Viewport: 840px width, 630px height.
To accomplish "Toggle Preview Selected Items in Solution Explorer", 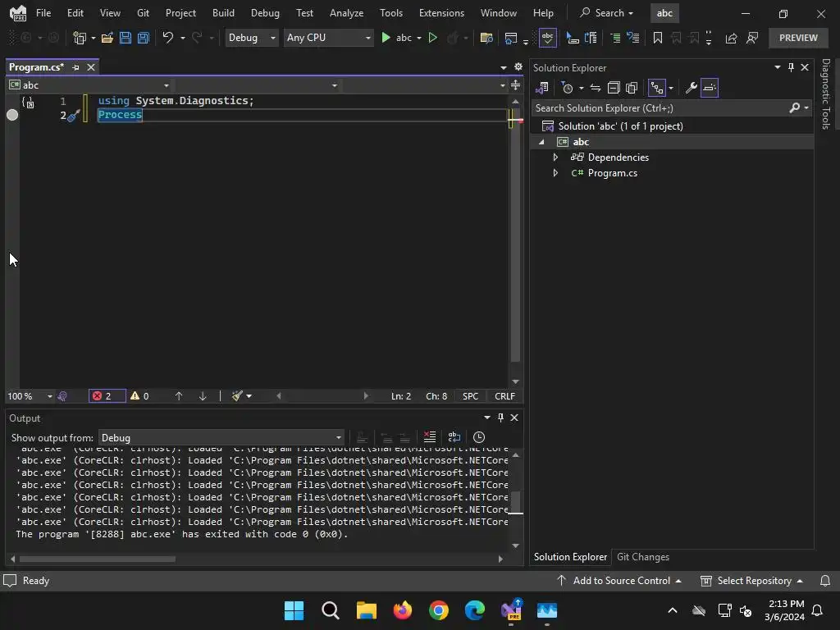I will pos(710,88).
